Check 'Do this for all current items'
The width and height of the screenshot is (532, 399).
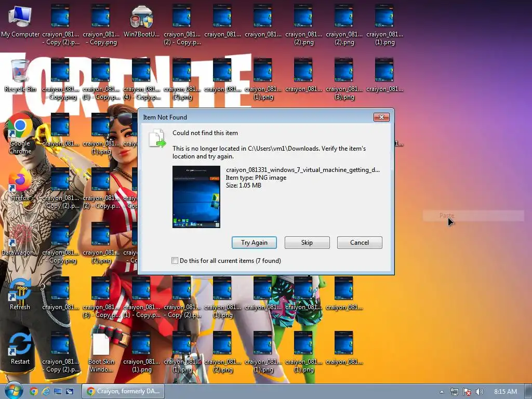(x=175, y=261)
